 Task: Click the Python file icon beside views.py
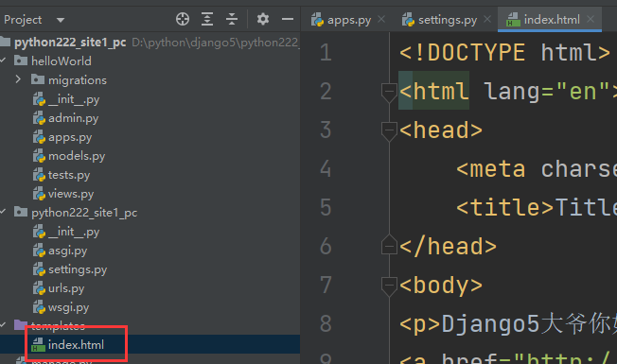click(39, 194)
